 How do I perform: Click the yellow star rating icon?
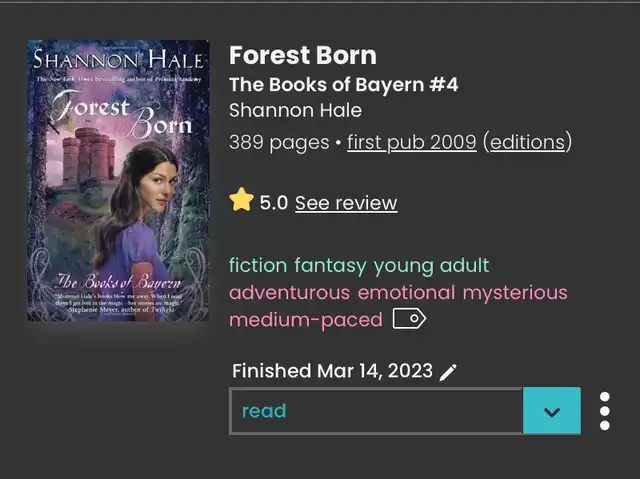[241, 201]
